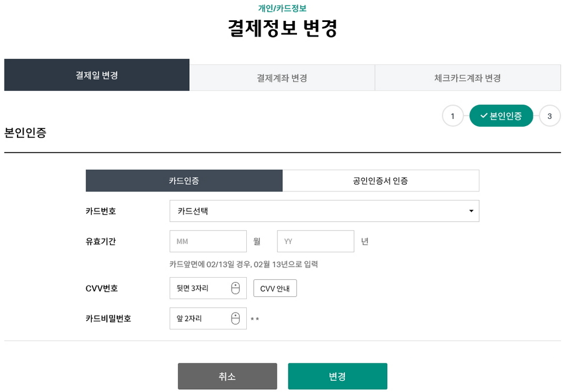Viewport: 563px width, 392px height.
Task: Click the checkmark on 본인인증 step badge
Action: click(484, 115)
